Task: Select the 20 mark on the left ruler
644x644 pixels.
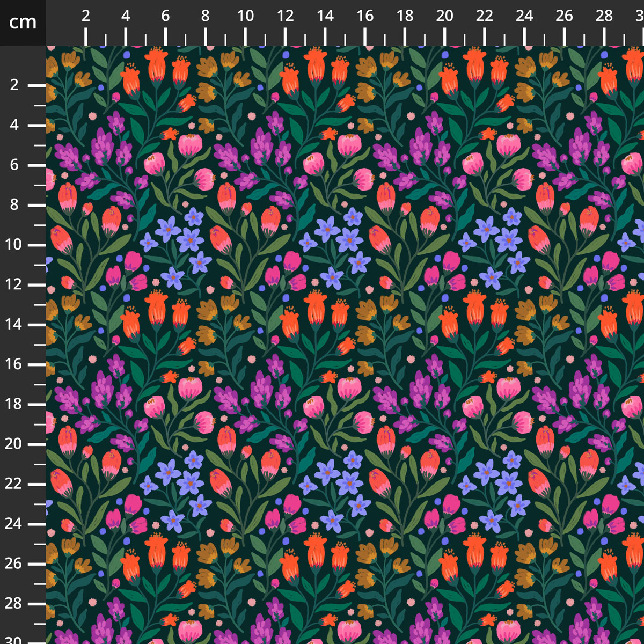Action: (13, 444)
